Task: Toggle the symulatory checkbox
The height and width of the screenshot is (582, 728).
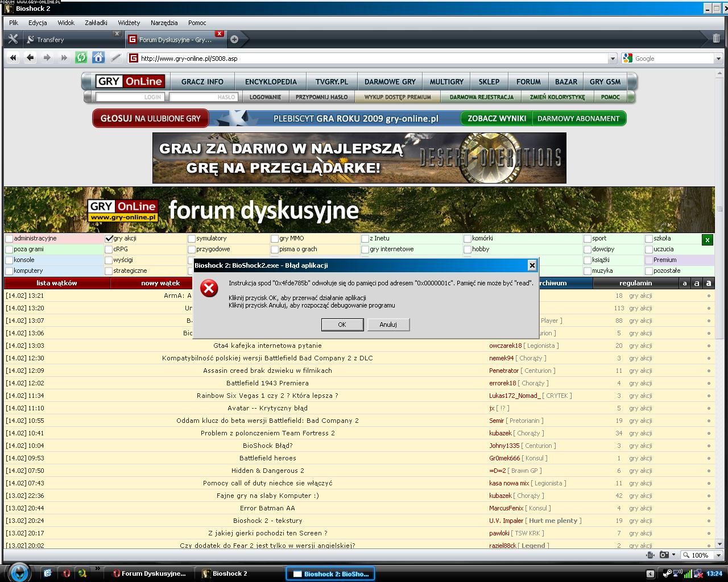Action: pyautogui.click(x=192, y=239)
